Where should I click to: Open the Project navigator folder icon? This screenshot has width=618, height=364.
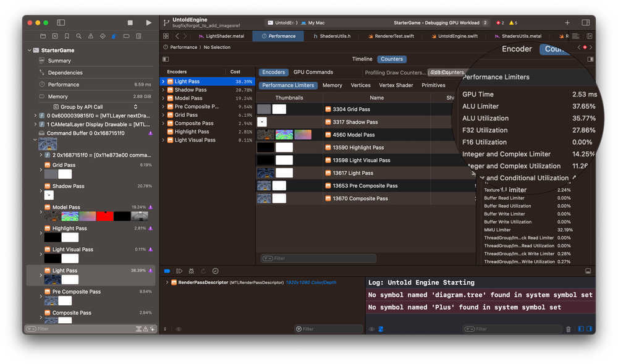pos(43,36)
